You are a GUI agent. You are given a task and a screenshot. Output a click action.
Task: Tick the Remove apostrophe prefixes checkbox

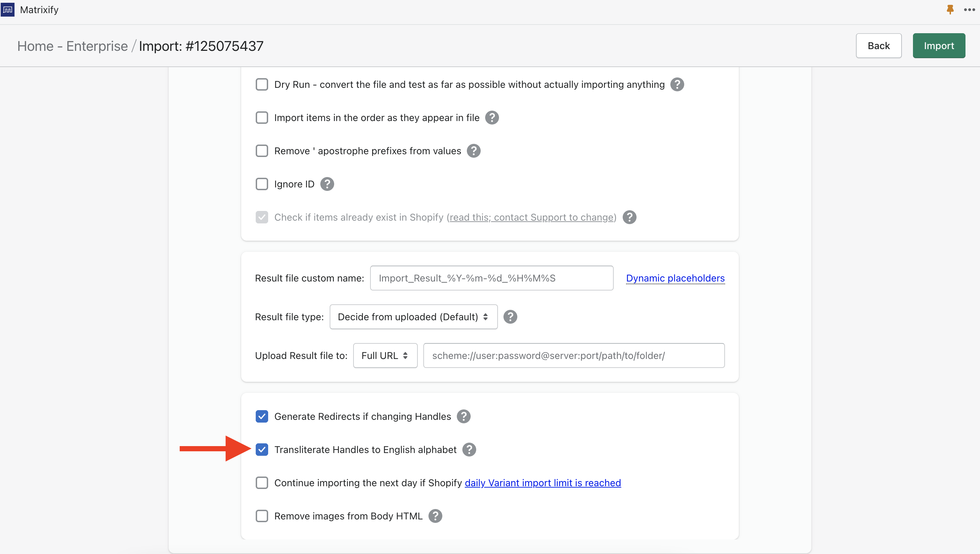pos(262,151)
